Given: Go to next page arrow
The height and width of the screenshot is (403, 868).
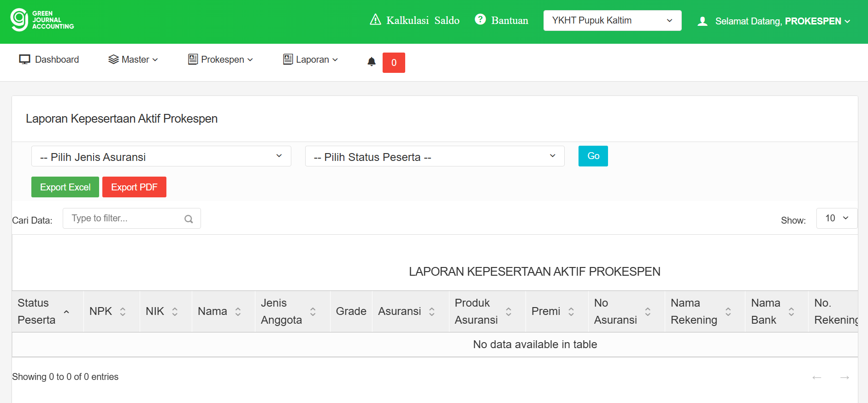Looking at the screenshot, I should click(845, 378).
